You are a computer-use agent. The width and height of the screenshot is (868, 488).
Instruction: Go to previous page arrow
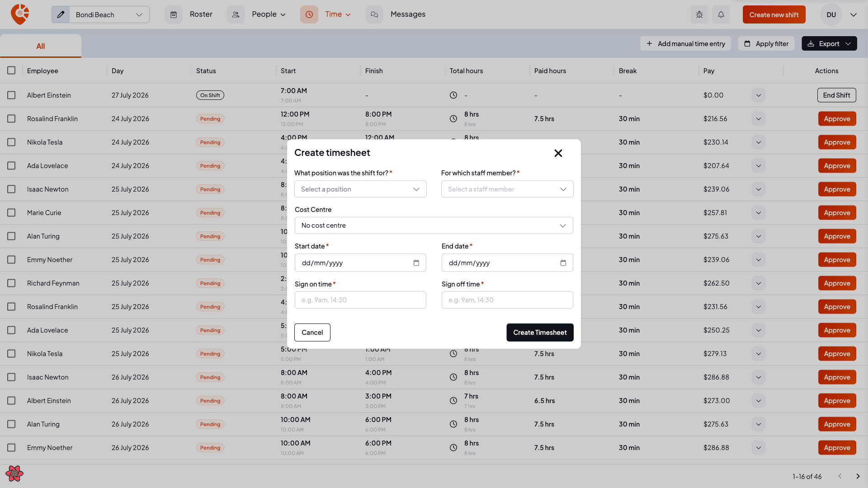point(840,476)
